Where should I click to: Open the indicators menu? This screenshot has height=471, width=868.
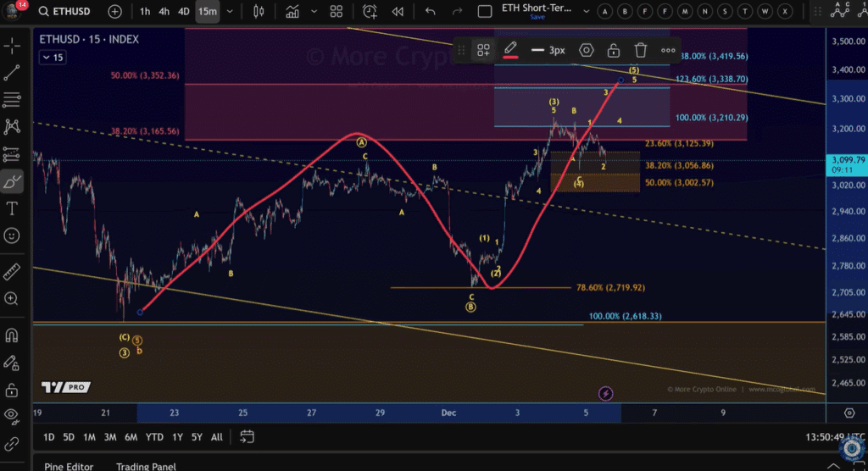292,11
